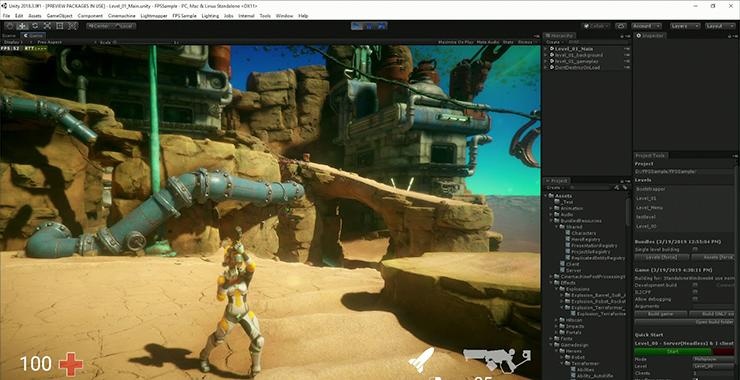740x380 pixels.
Task: Switch to the Game tab
Action: [34, 35]
